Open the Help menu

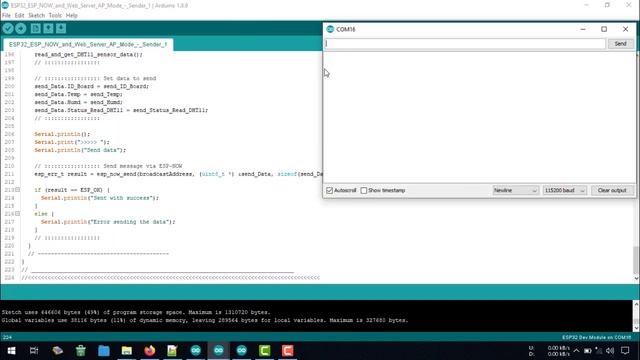click(x=71, y=16)
